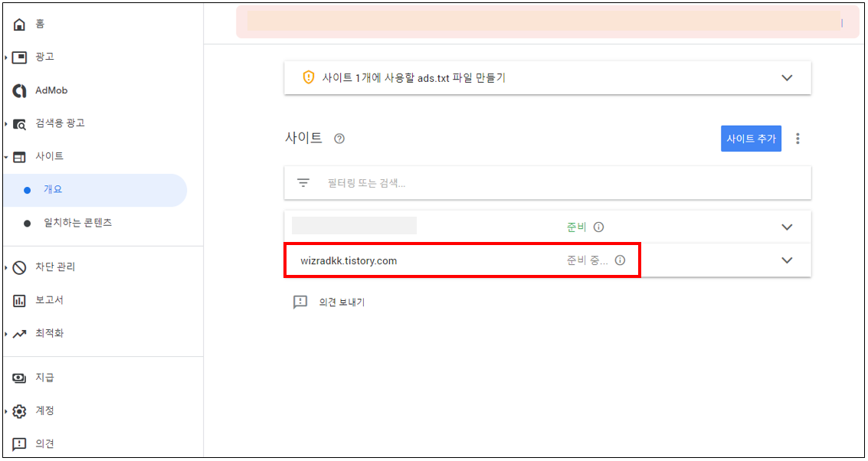Click the 의견 보내기 feedback link
Viewport: 868px width, 461px height.
coord(342,302)
